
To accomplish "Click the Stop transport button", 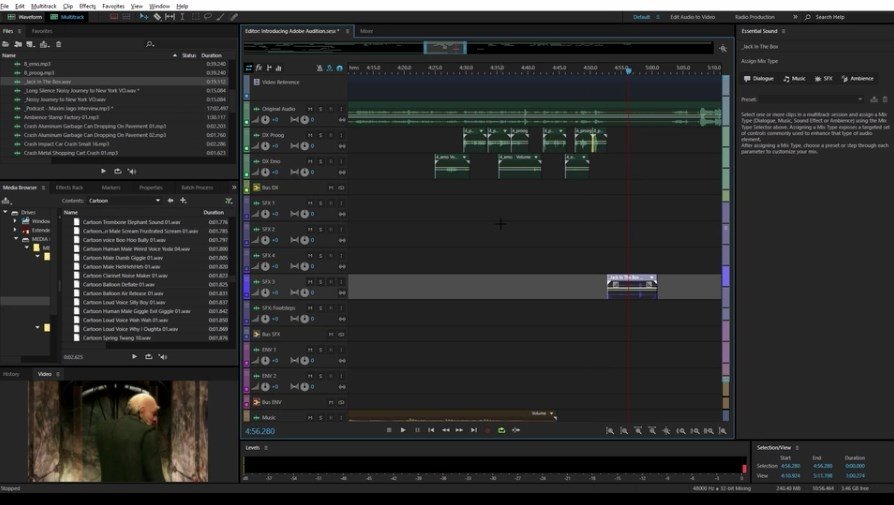I will pyautogui.click(x=389, y=430).
